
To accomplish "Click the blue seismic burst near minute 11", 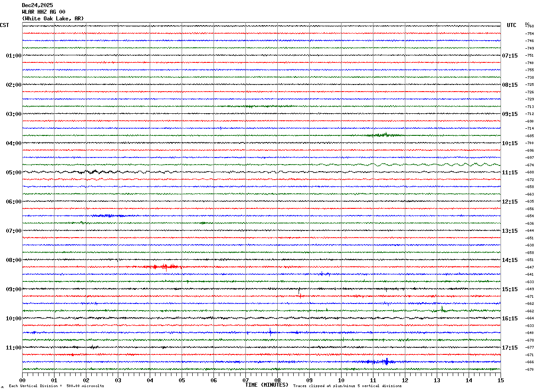I will (386, 361).
